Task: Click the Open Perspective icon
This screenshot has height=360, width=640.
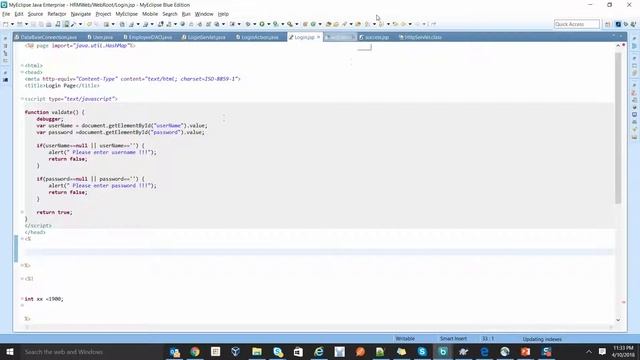Action: pos(608,24)
